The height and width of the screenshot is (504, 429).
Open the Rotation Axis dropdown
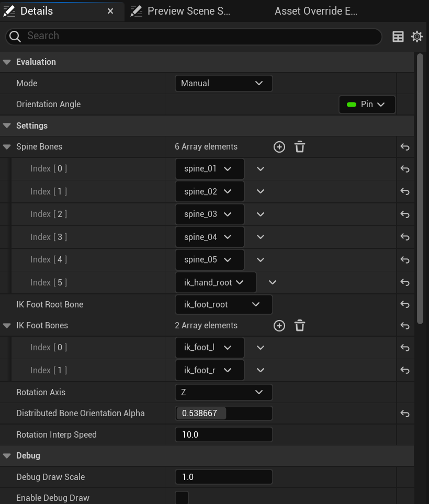pos(223,392)
